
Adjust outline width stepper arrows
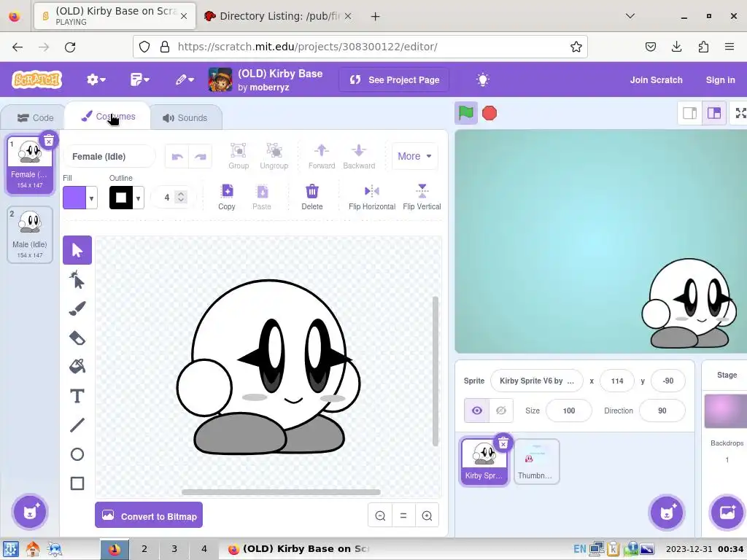(181, 197)
